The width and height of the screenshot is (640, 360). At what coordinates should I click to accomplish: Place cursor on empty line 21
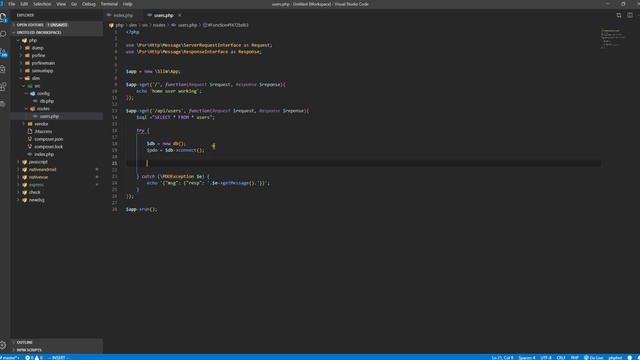coord(363,163)
